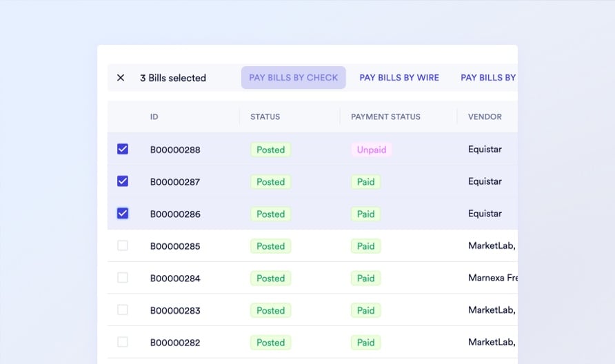Screen dimensions: 615x364
Task: Select vendor Equistar in row B00000288
Action: (x=485, y=149)
